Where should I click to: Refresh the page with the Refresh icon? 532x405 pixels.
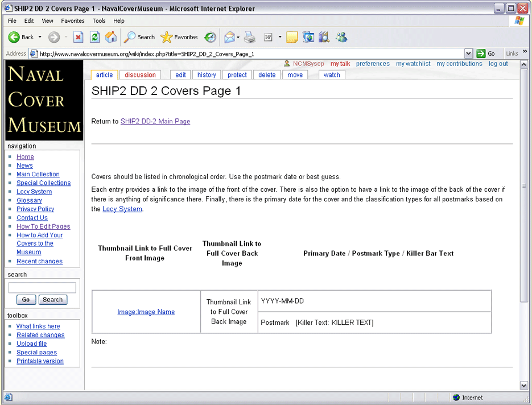95,38
